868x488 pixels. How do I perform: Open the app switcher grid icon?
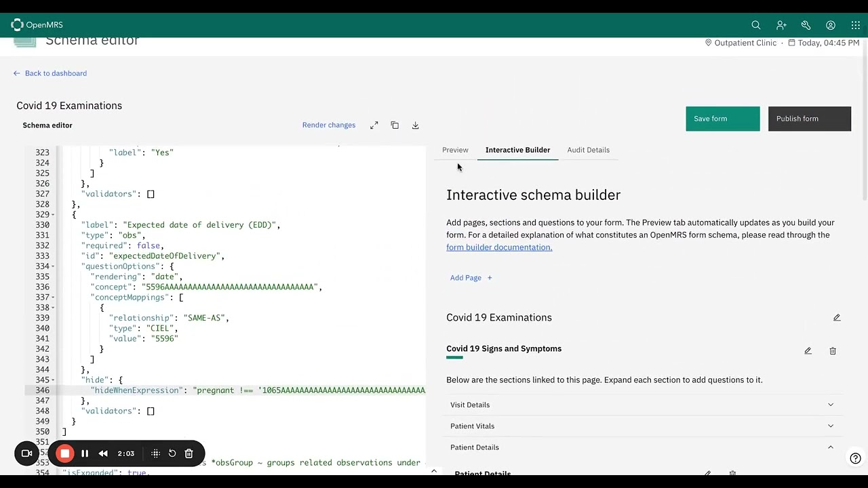pyautogui.click(x=855, y=25)
